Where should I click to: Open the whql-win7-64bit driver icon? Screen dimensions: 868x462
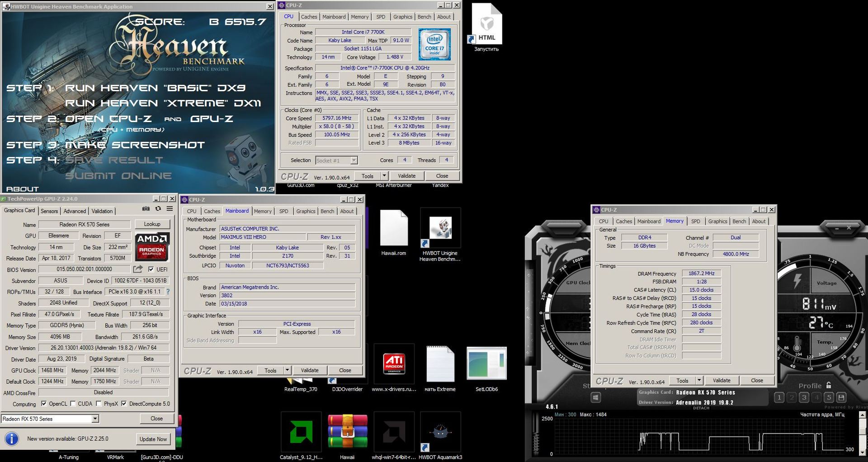pos(394,435)
